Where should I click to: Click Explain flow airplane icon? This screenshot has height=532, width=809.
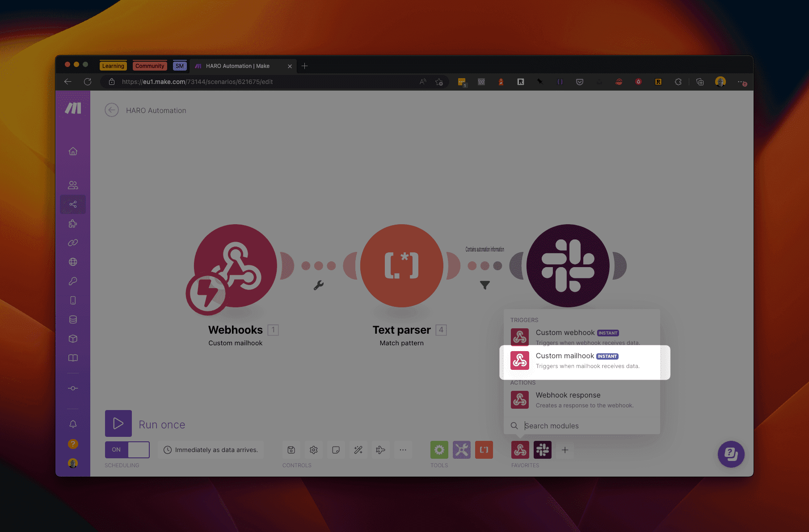click(381, 450)
